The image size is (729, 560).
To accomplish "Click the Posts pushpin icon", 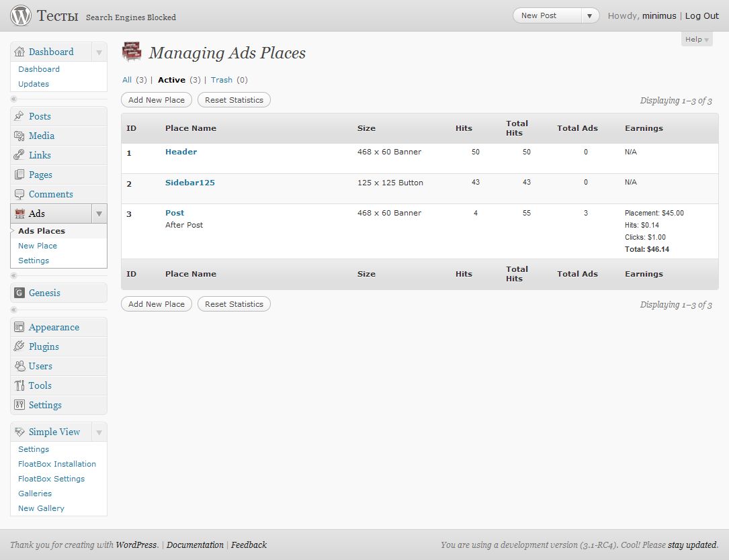I will coord(19,116).
